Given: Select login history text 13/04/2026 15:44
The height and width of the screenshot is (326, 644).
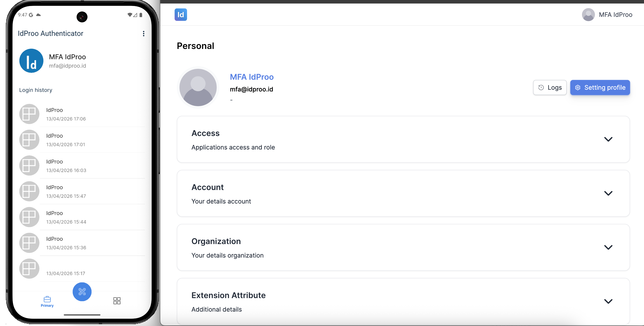Looking at the screenshot, I should (x=66, y=222).
